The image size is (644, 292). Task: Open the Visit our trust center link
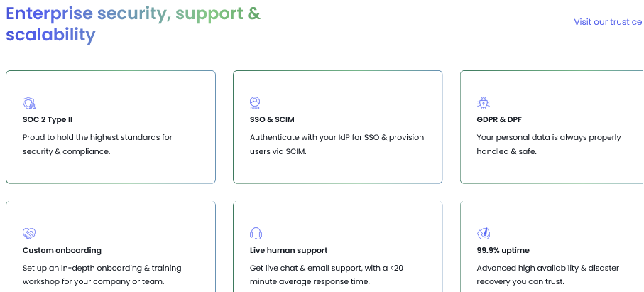coord(608,22)
